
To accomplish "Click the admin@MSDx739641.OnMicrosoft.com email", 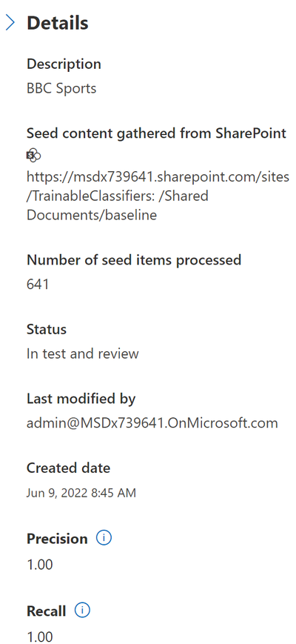I will coord(152,422).
